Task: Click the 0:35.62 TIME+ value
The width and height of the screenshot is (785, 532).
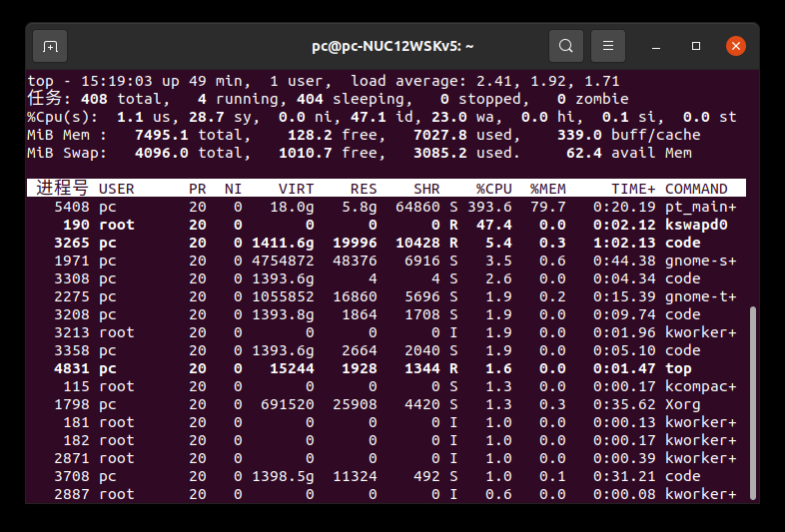Action: pos(624,404)
